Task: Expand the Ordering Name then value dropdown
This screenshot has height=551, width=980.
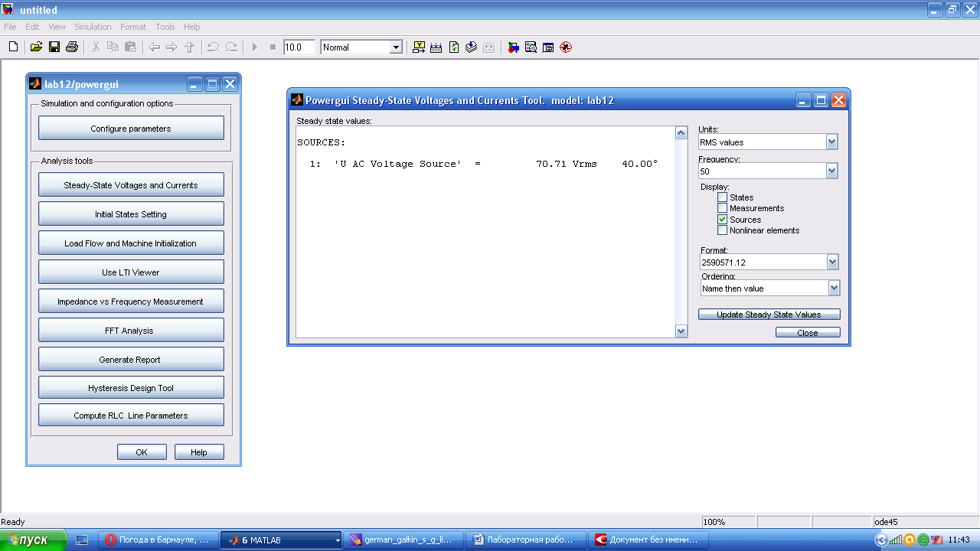Action: pyautogui.click(x=834, y=289)
